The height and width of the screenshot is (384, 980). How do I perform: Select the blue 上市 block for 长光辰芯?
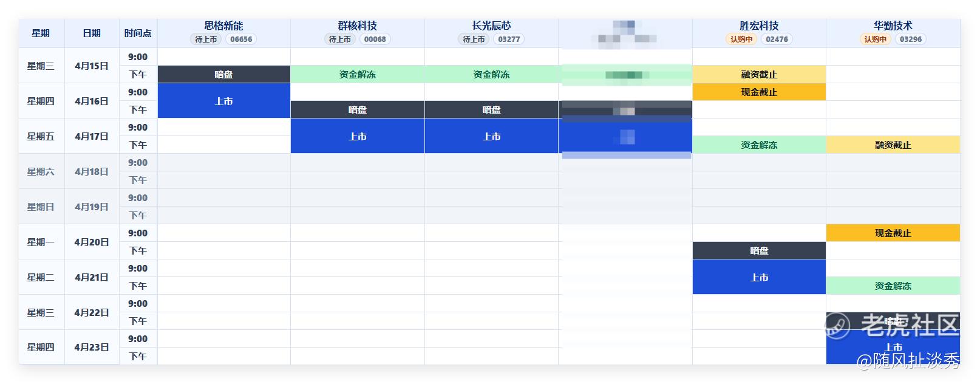(491, 136)
